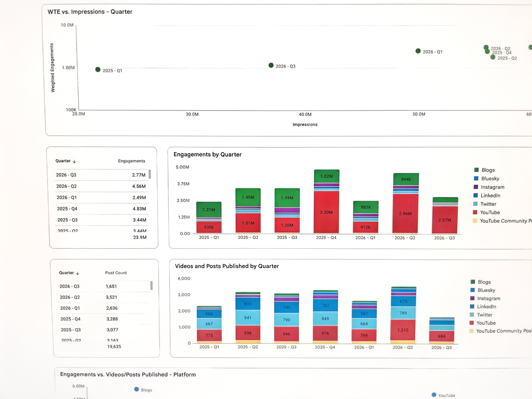Click the YouTube point in Platform scatter chart

tap(434, 395)
